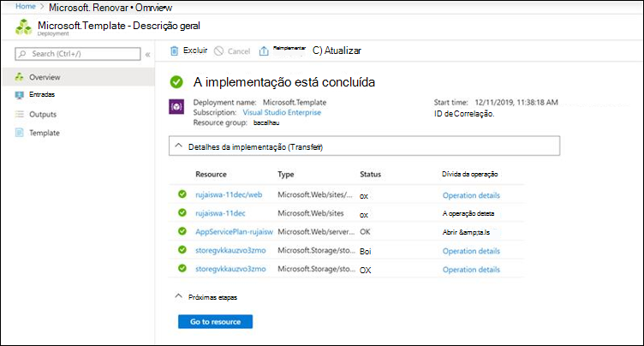Click the Outputs list icon

coord(20,114)
